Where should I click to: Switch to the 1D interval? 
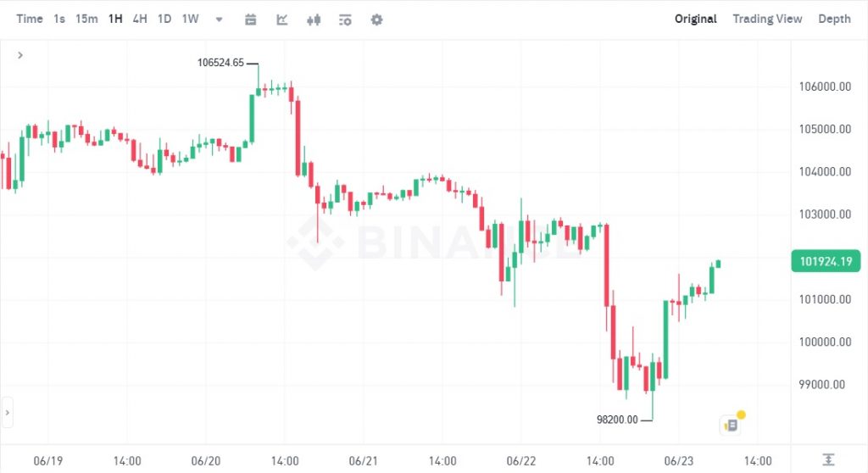click(x=164, y=19)
